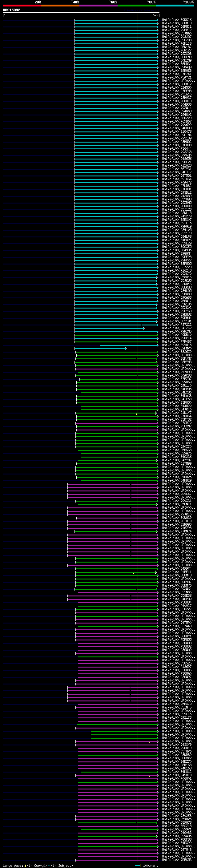197x868 pixels.
Task: Click the label UniRef100_B6UDG4
Action: coord(177,64)
